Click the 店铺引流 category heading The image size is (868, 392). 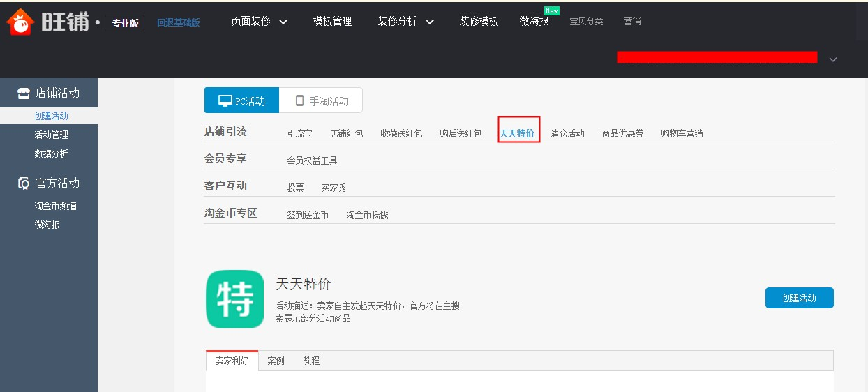click(225, 131)
